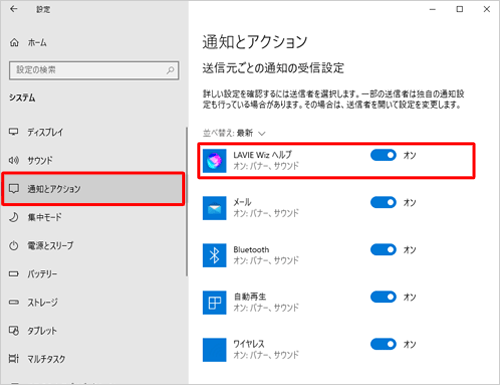500x385 pixels.
Task: Click the メール envelope app icon
Action: pyautogui.click(x=214, y=208)
